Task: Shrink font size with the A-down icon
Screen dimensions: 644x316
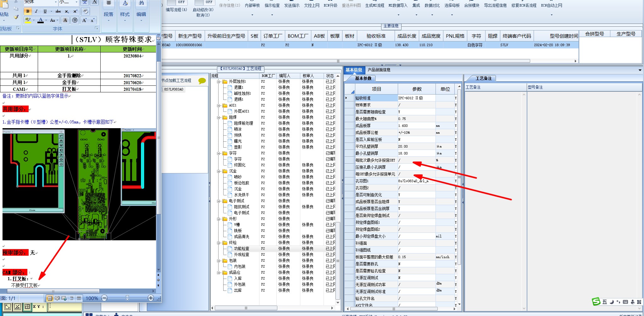Action: click(x=92, y=20)
